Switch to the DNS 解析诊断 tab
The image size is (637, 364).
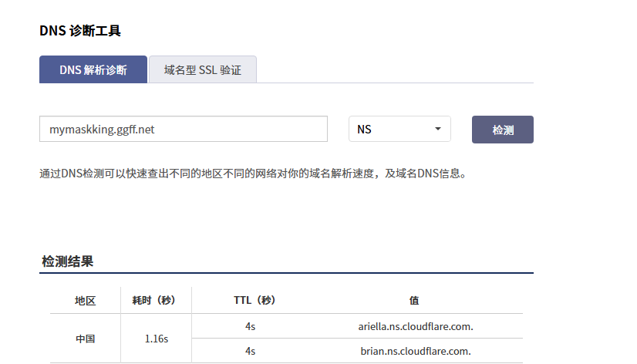tap(93, 69)
